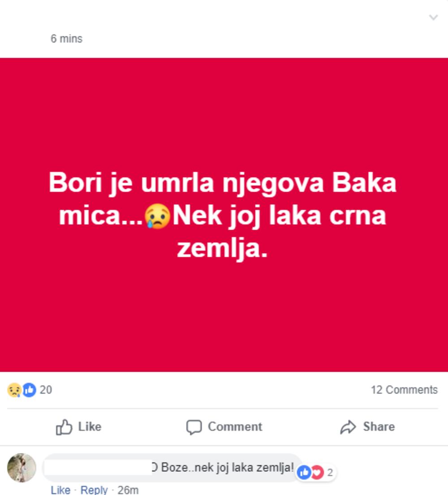The image size is (448, 495).
Task: Click the Share arrow icon
Action: [x=348, y=427]
